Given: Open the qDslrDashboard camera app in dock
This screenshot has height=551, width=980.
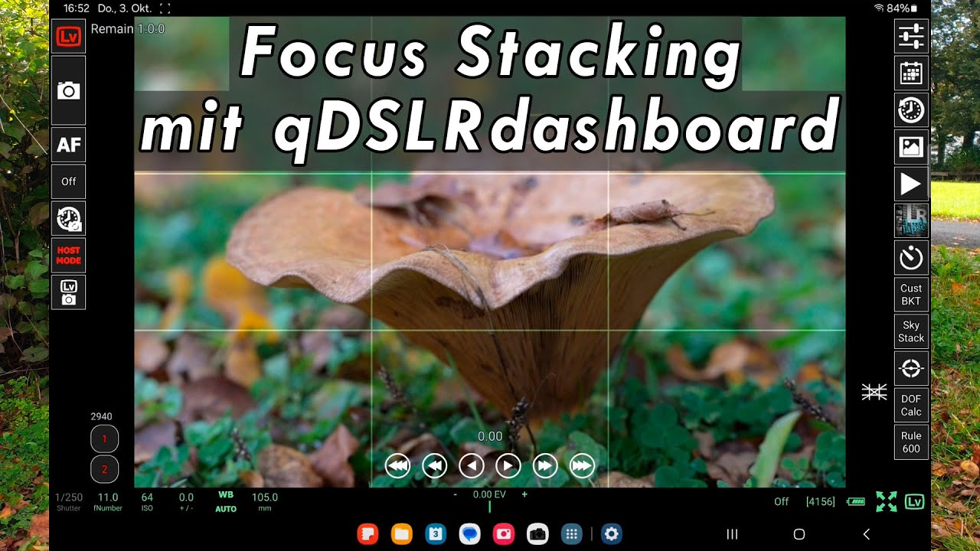Looking at the screenshot, I should pos(537,534).
